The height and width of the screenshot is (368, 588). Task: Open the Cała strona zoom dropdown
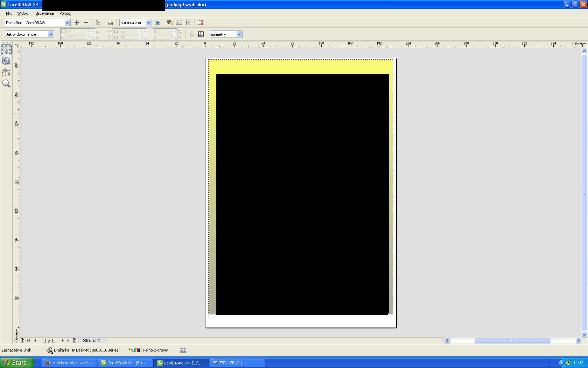148,22
